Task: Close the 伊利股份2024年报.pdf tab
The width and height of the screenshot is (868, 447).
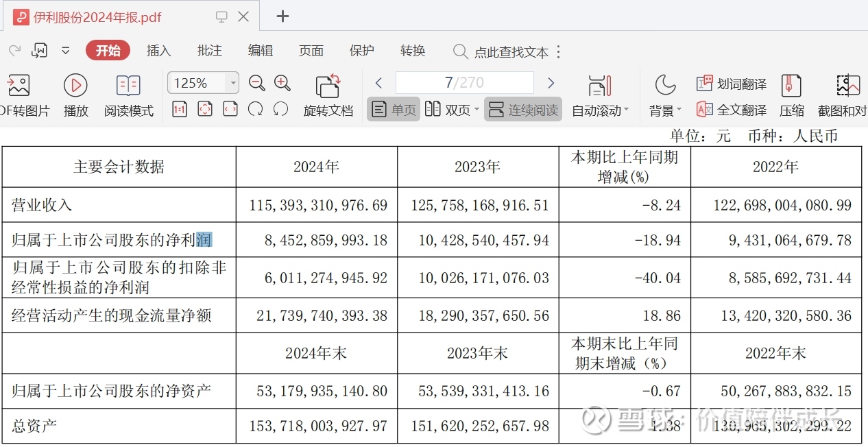Action: coord(243,16)
